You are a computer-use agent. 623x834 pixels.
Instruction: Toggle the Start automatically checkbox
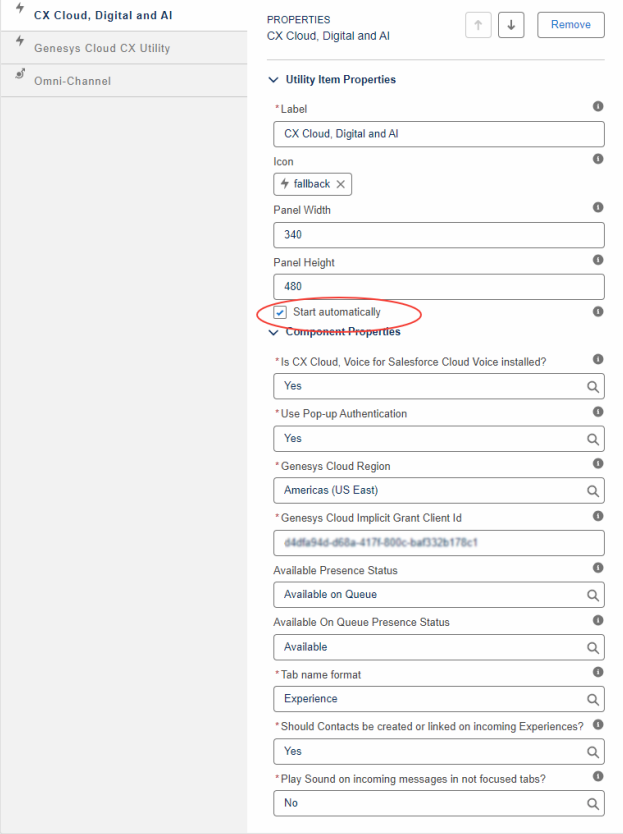pyautogui.click(x=280, y=312)
